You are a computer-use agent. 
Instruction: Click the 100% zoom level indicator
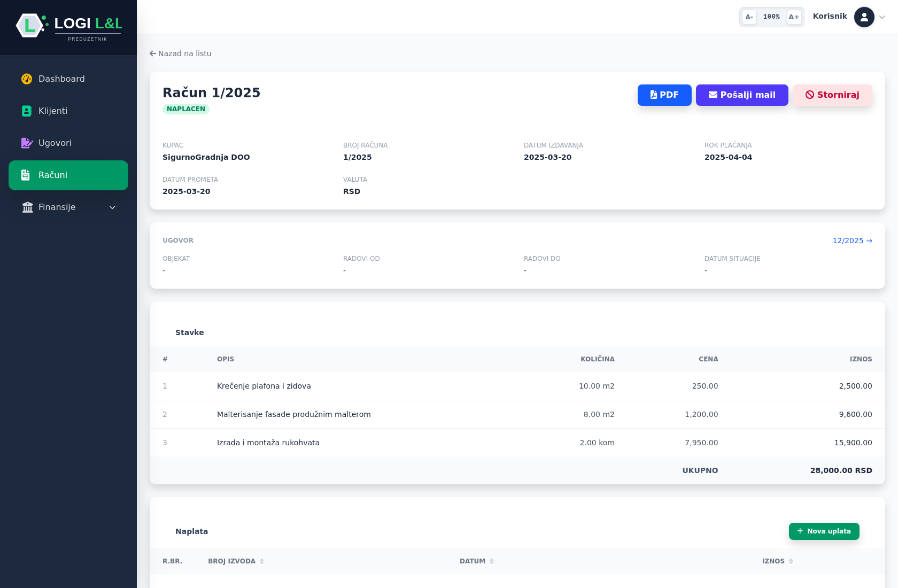771,17
